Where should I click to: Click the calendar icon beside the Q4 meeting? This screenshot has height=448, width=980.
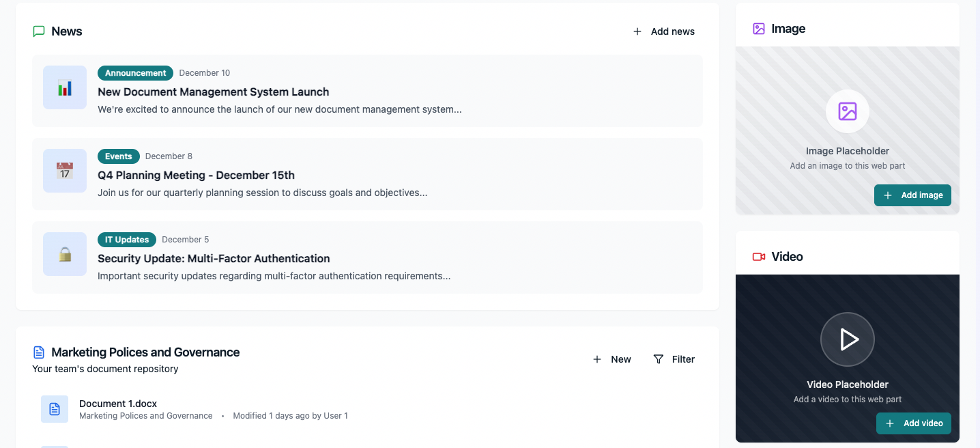tap(64, 171)
